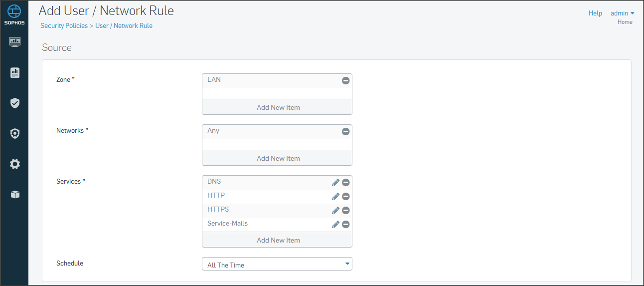Image resolution: width=644 pixels, height=286 pixels.
Task: Open the monitor dashboard sidebar icon
Action: [15, 42]
